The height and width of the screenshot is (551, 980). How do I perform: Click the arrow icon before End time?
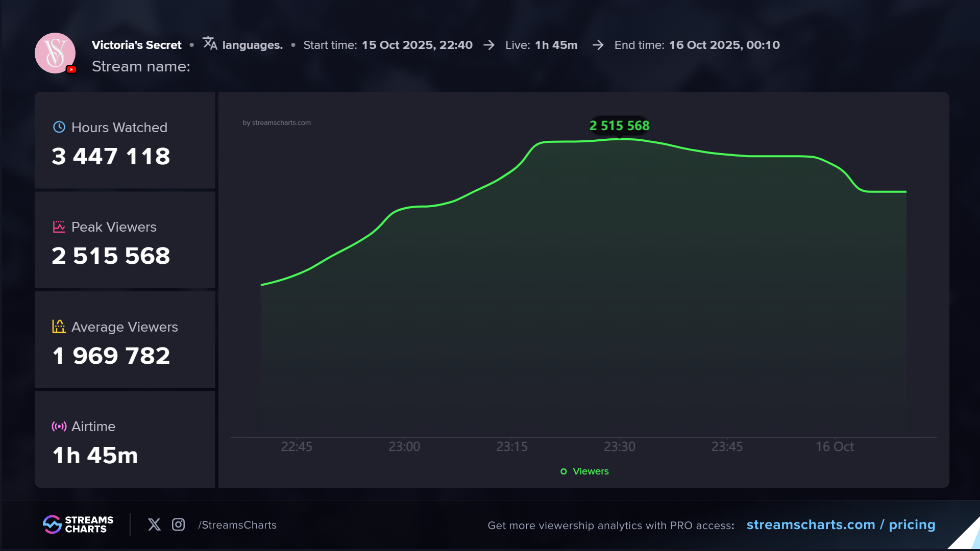tap(598, 45)
